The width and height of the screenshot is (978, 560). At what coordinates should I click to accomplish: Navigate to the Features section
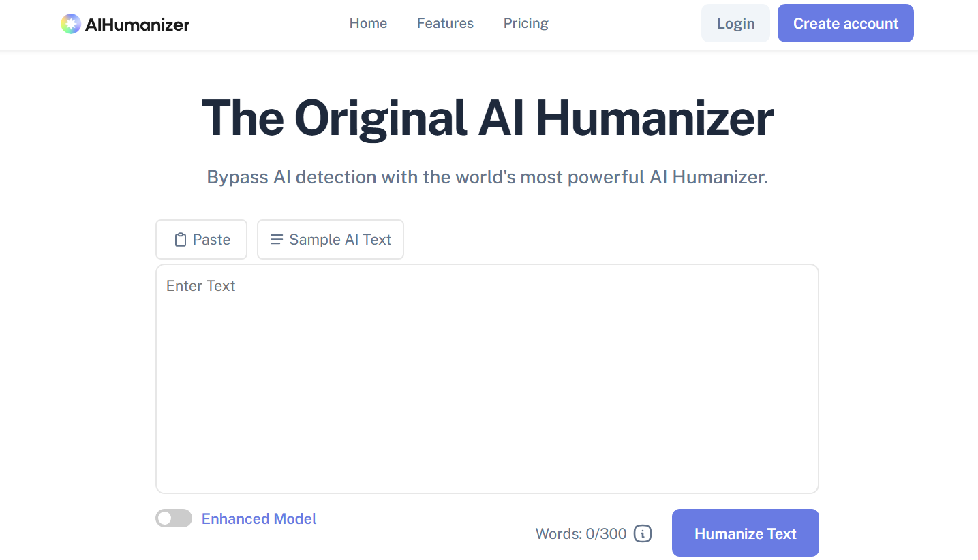tap(444, 23)
